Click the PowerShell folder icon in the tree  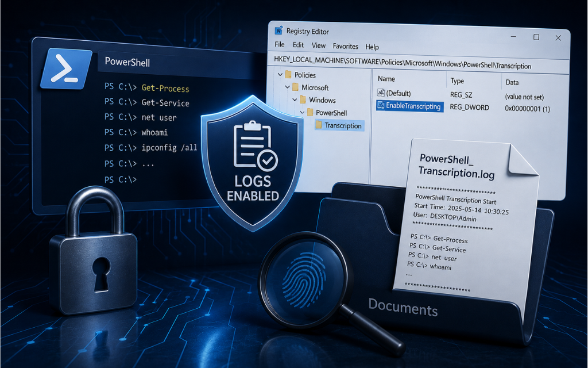(310, 112)
